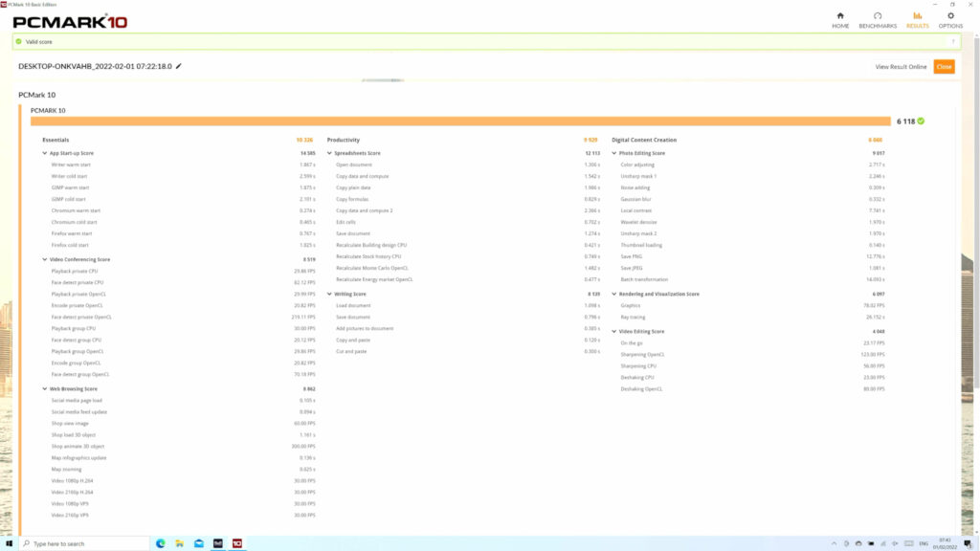Click the Copy formulas row
This screenshot has height=551, width=980.
[x=467, y=199]
